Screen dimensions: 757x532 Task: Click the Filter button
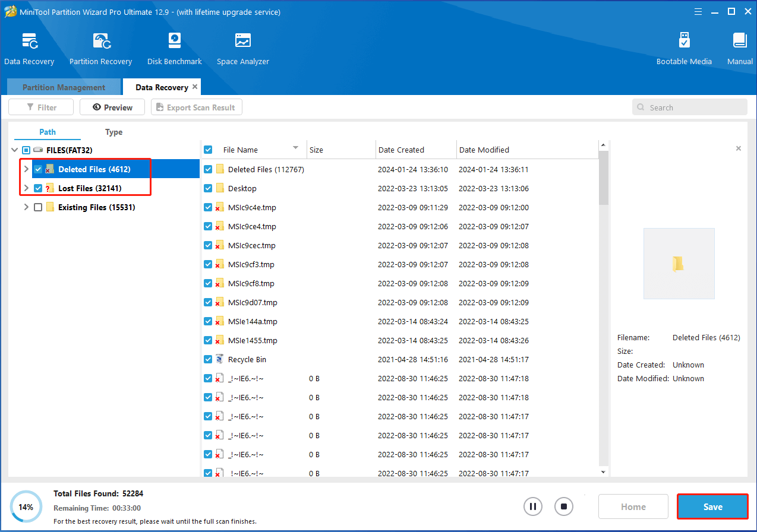coord(41,107)
